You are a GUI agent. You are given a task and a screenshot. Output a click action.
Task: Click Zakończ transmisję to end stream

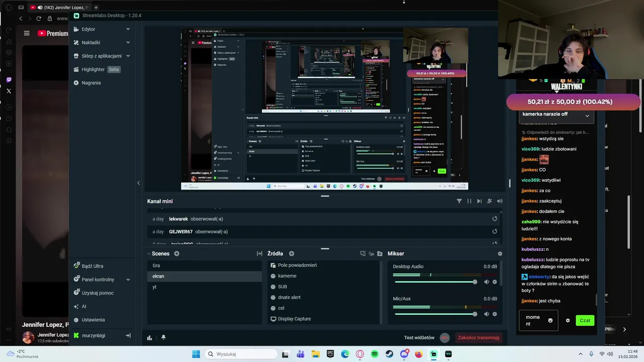(478, 337)
